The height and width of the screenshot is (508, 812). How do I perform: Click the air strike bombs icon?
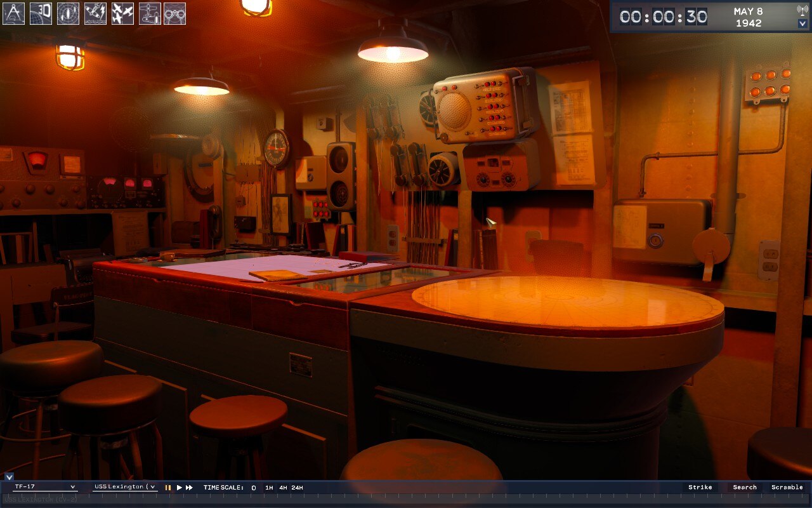pos(95,13)
